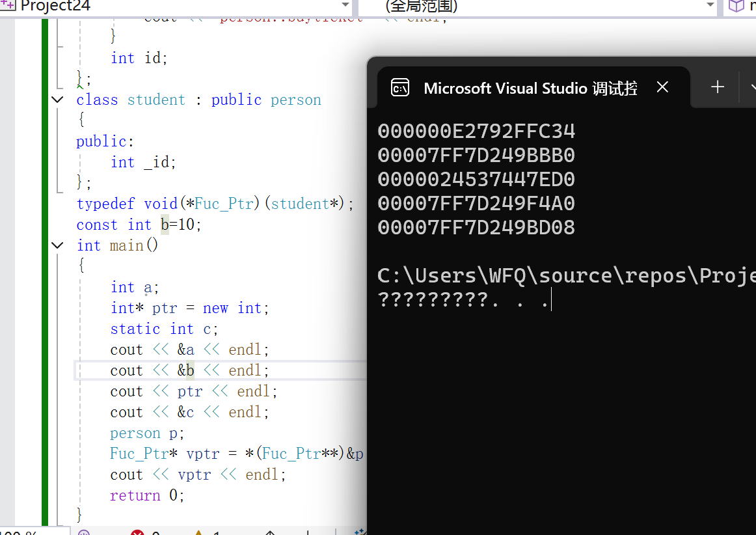Click the 'person p;' declaration line
This screenshot has height=535, width=756.
pos(147,433)
